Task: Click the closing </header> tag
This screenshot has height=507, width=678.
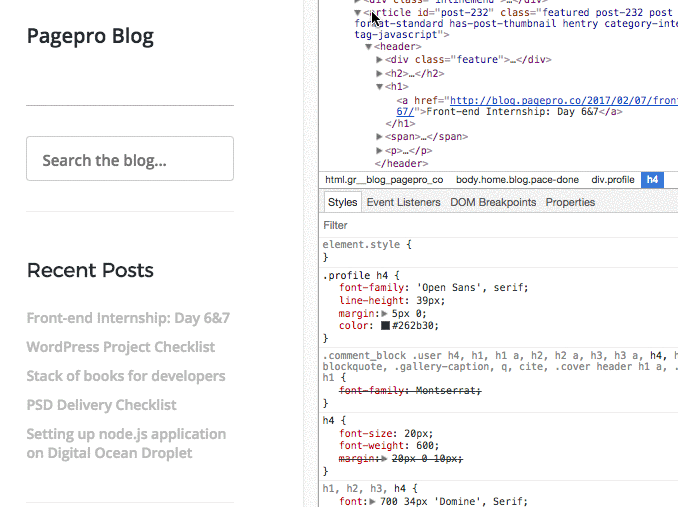Action: (401, 164)
